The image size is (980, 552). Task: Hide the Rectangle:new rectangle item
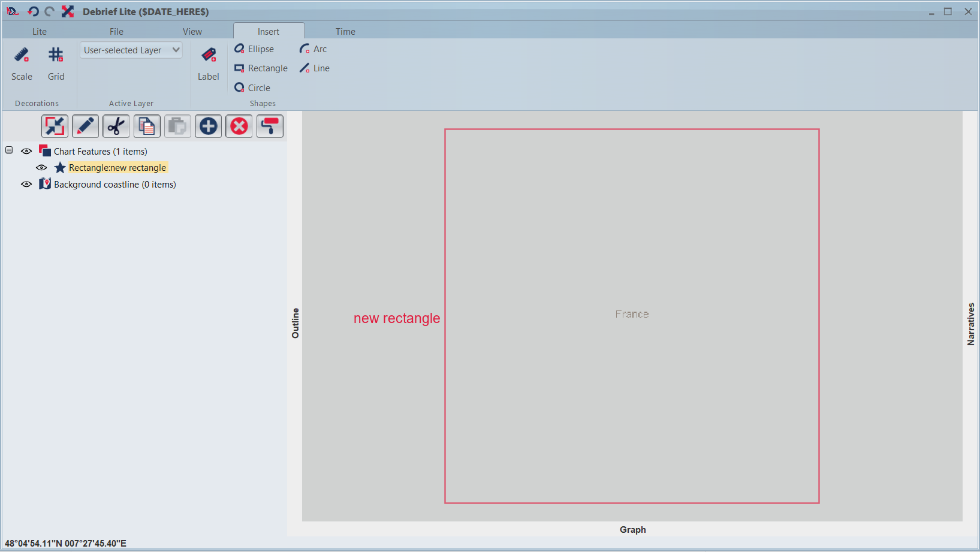click(41, 168)
